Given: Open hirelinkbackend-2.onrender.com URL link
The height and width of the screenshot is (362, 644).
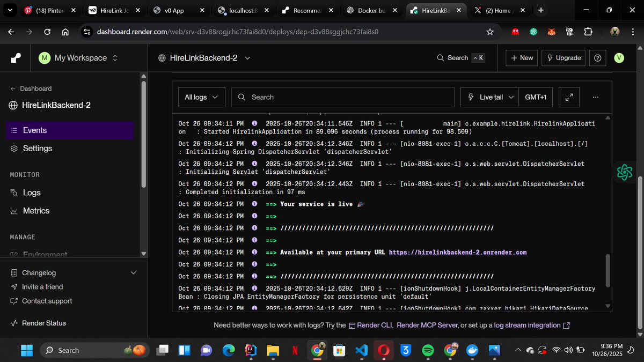Looking at the screenshot, I should pyautogui.click(x=458, y=252).
